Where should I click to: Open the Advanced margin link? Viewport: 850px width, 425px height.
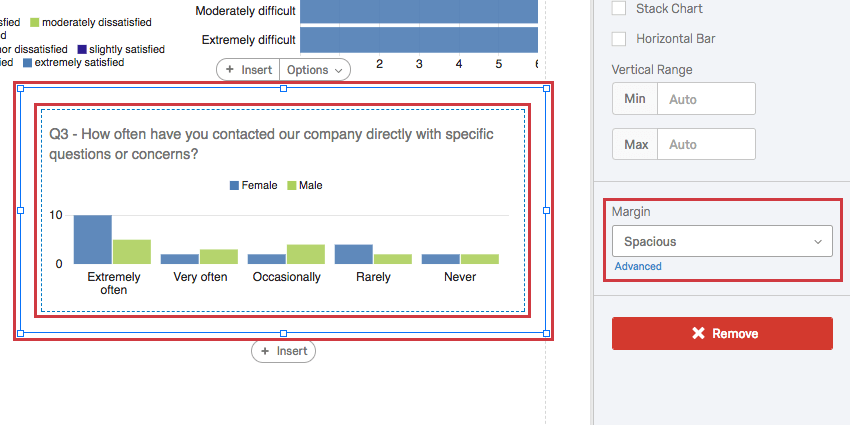(638, 266)
